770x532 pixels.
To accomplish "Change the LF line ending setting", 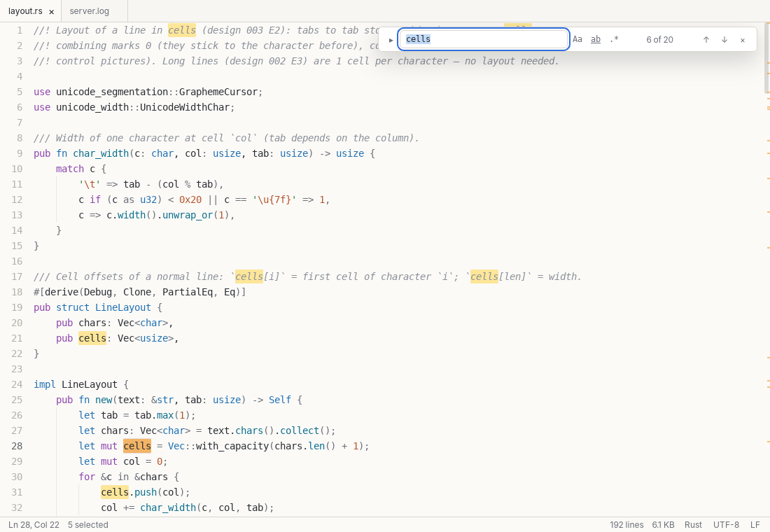I will (x=755, y=524).
